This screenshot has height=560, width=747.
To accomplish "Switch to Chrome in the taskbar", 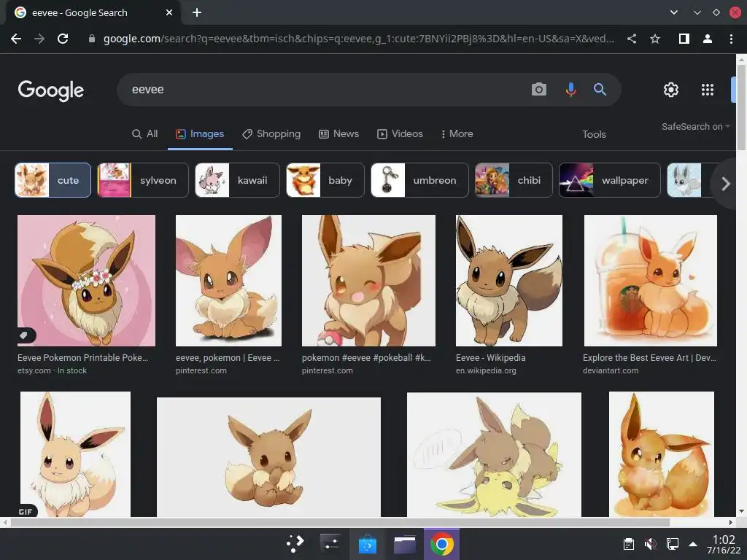I will point(441,543).
